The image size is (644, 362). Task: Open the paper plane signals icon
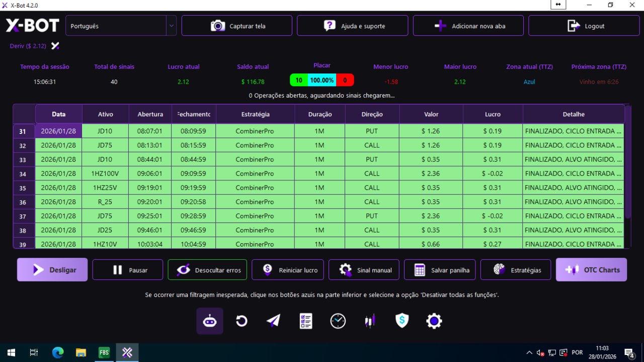[273, 321]
